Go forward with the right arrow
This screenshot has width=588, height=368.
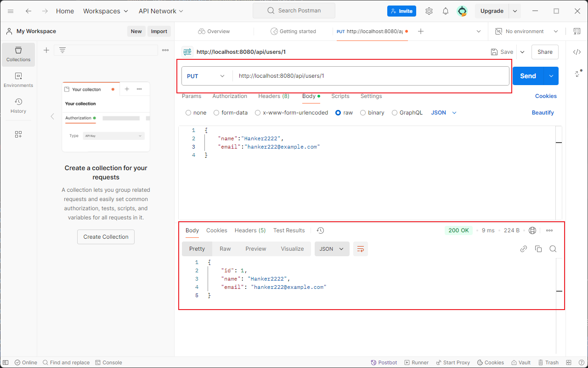[x=45, y=11]
